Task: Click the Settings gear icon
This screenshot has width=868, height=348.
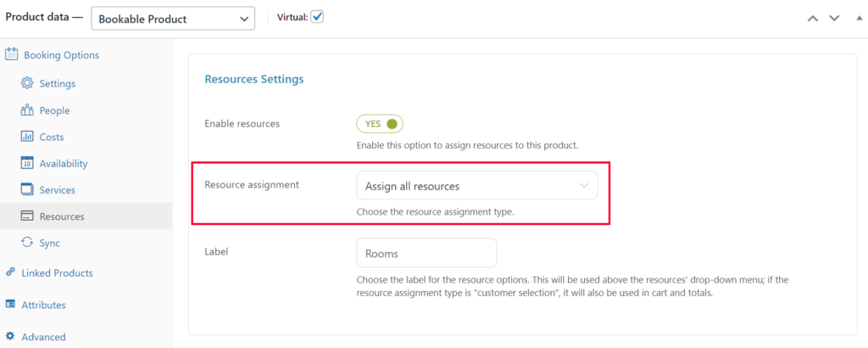Action: [27, 84]
